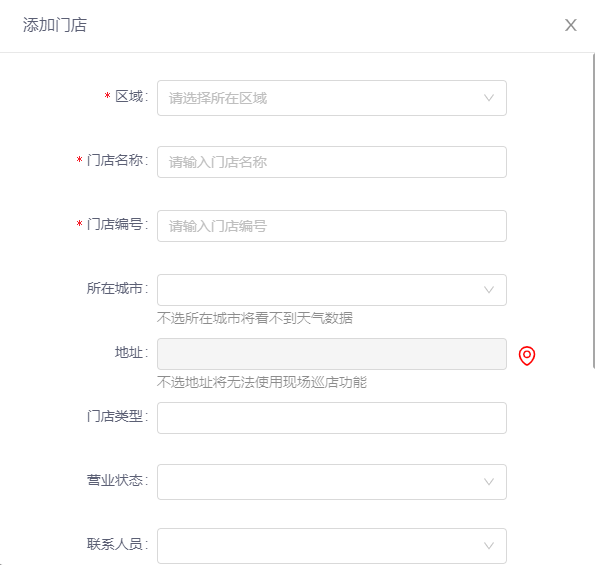Close the 添加门店 dialog
The image size is (595, 565).
click(570, 25)
